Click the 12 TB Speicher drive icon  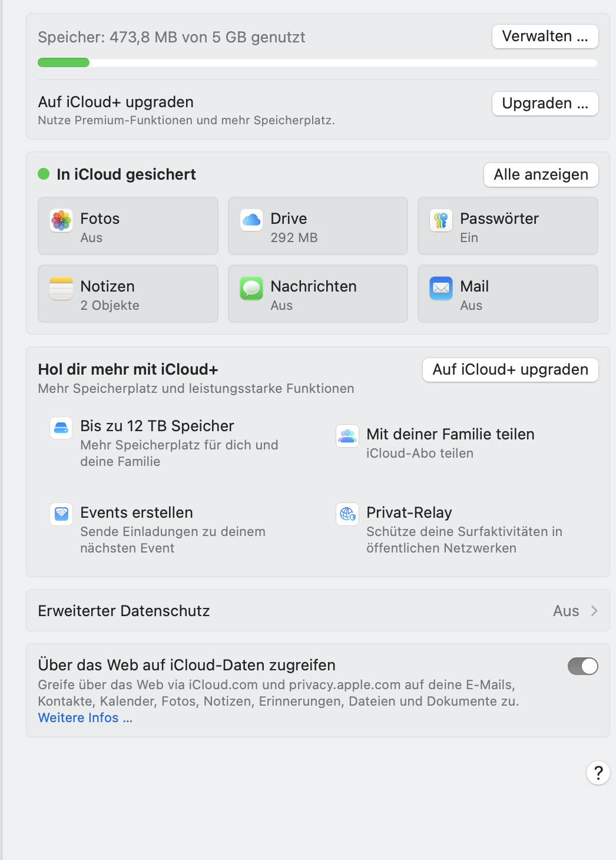click(61, 428)
